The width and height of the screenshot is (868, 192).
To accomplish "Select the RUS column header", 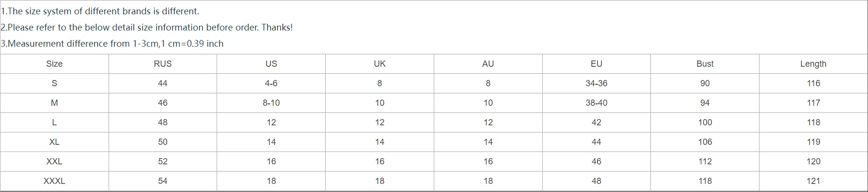I will pyautogui.click(x=163, y=64).
